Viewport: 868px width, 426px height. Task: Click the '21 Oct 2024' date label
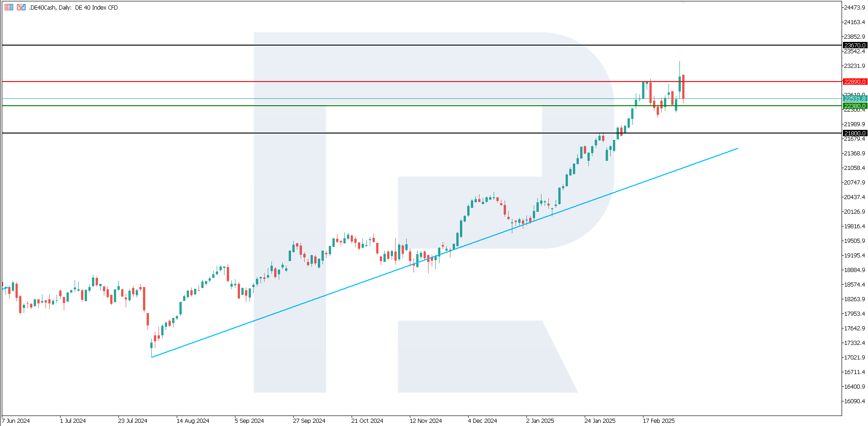(x=367, y=421)
